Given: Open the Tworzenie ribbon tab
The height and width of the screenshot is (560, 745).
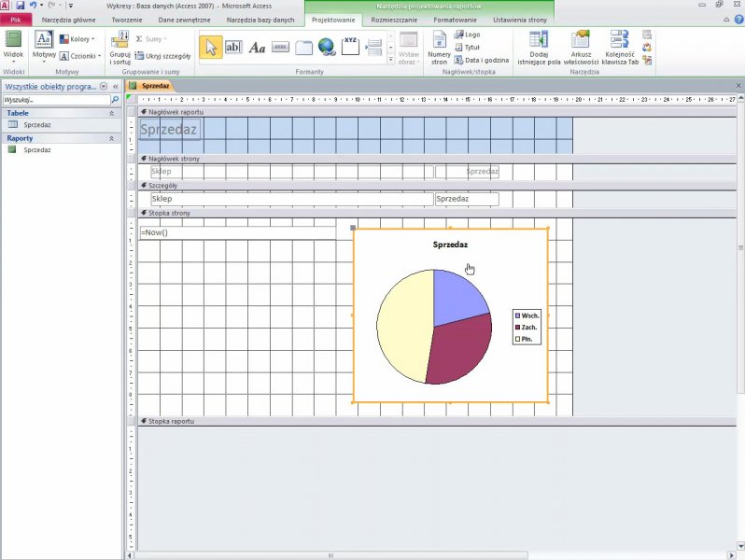Looking at the screenshot, I should [127, 20].
